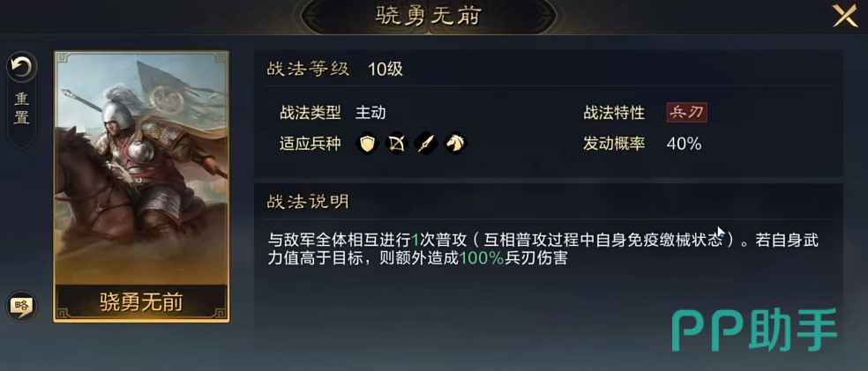Click the 骁勇无前 name banner under portrait

pos(141,301)
